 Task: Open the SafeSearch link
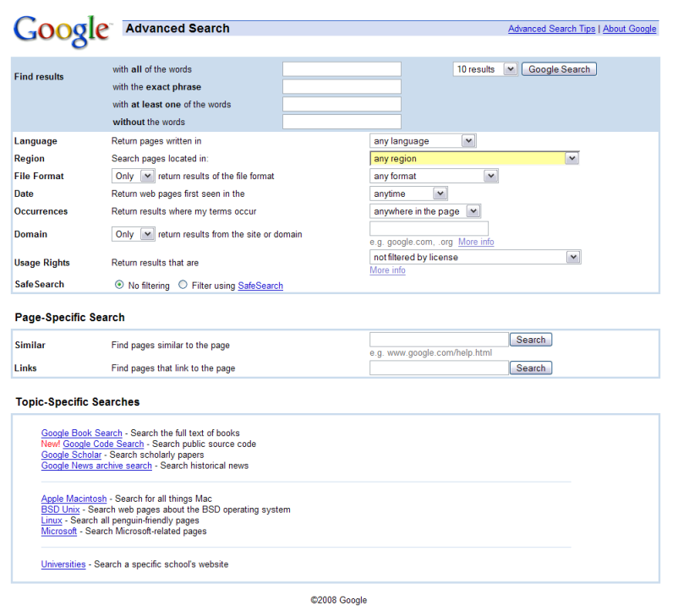[x=260, y=286]
